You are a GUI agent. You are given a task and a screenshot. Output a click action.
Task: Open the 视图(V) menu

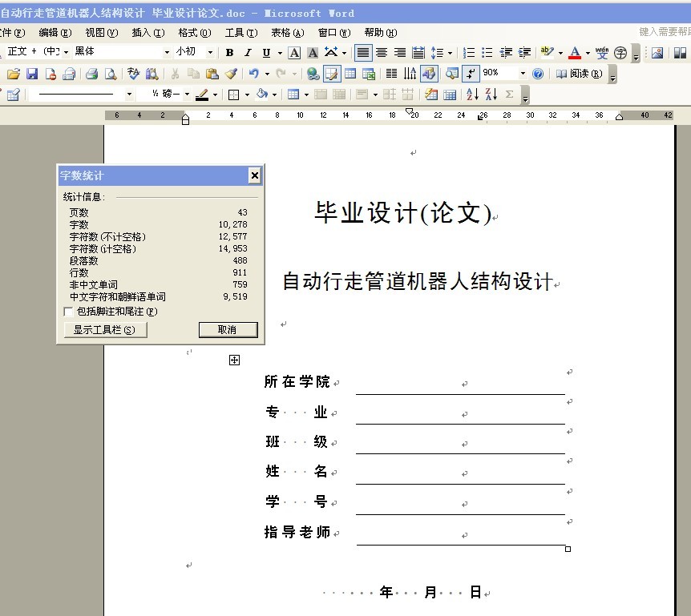click(x=102, y=33)
